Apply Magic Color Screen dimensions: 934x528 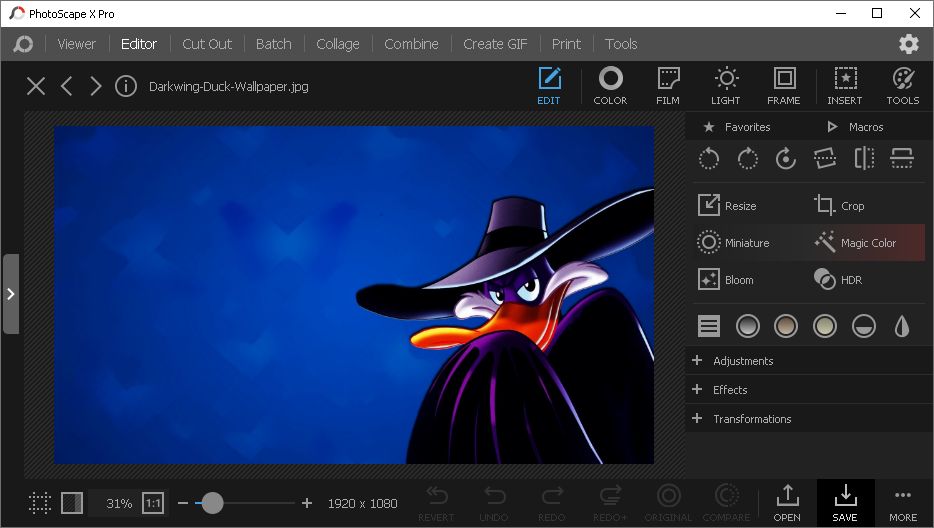[855, 243]
